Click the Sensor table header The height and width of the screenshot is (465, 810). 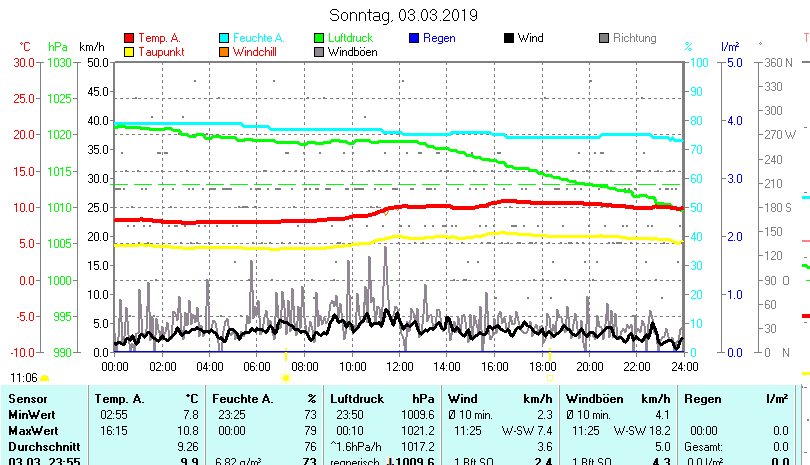(27, 399)
